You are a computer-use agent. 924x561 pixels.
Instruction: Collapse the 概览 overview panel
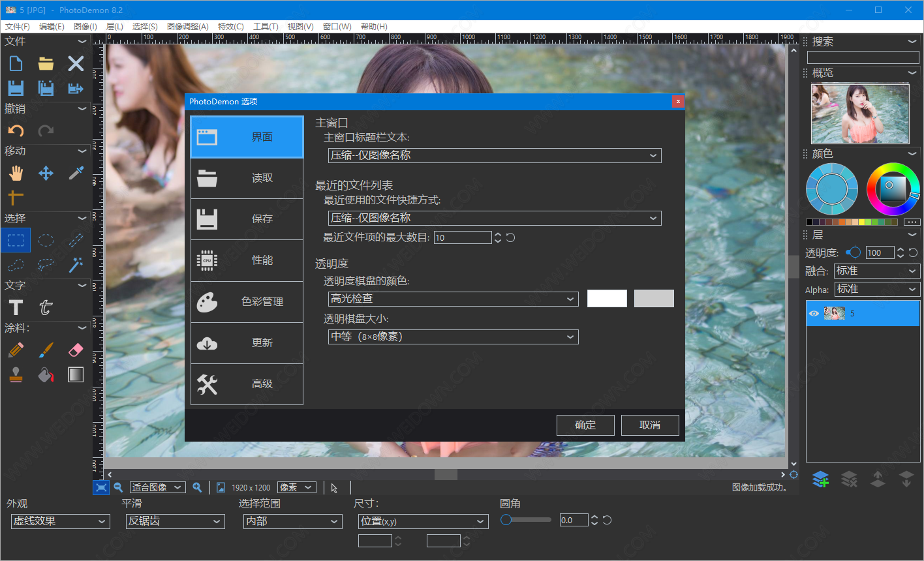(912, 73)
